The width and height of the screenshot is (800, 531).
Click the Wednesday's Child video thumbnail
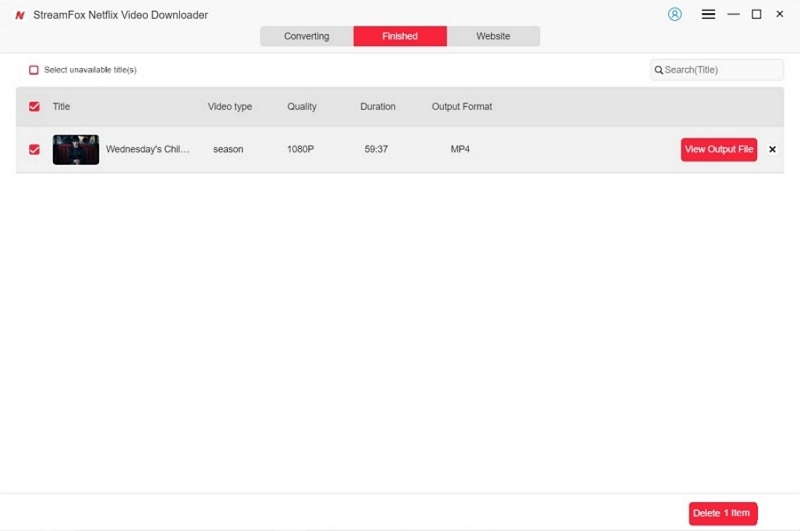click(x=76, y=149)
